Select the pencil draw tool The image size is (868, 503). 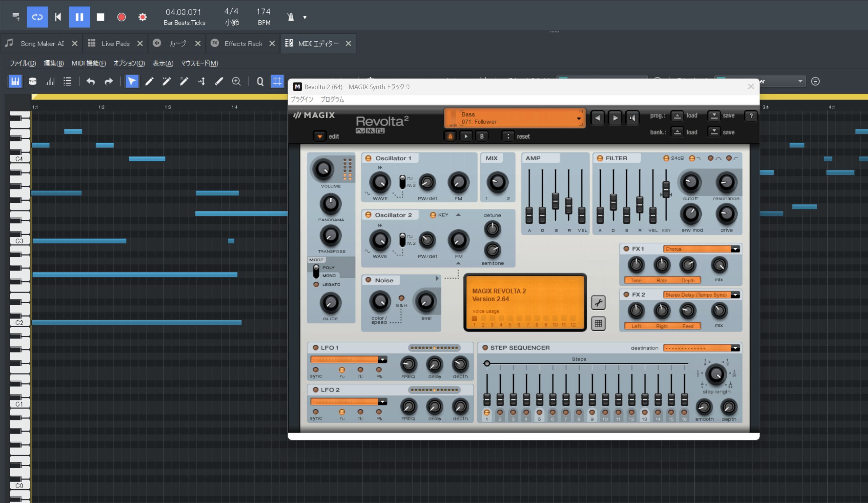(x=149, y=81)
